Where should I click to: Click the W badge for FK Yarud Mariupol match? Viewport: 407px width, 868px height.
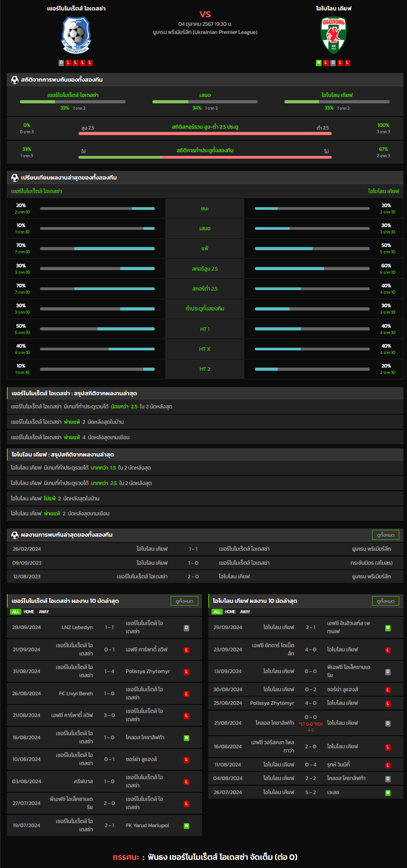point(186,826)
